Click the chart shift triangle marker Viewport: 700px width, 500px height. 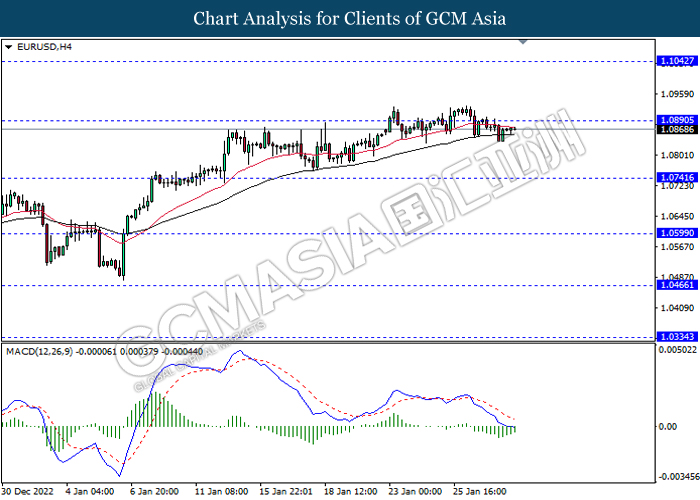coord(523,42)
